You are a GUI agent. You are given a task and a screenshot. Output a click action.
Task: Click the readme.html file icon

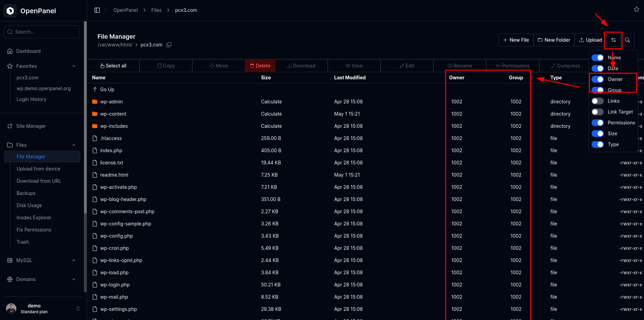pos(95,175)
